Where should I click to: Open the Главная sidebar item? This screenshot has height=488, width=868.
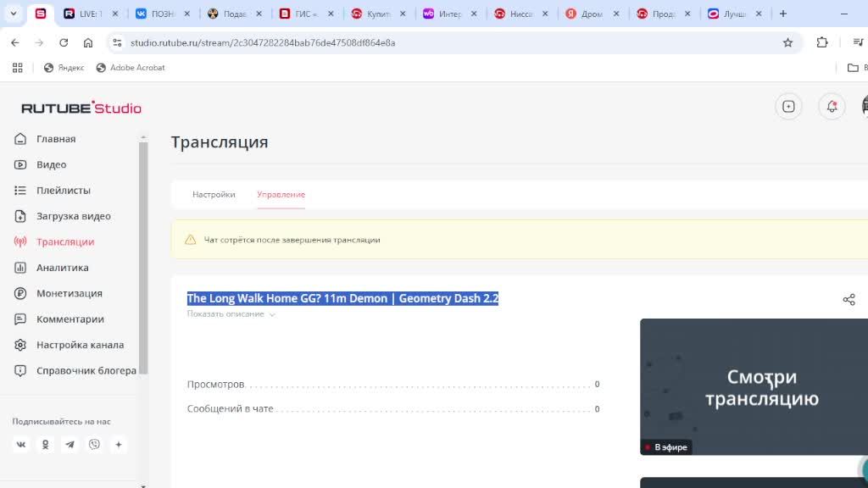pyautogui.click(x=56, y=139)
